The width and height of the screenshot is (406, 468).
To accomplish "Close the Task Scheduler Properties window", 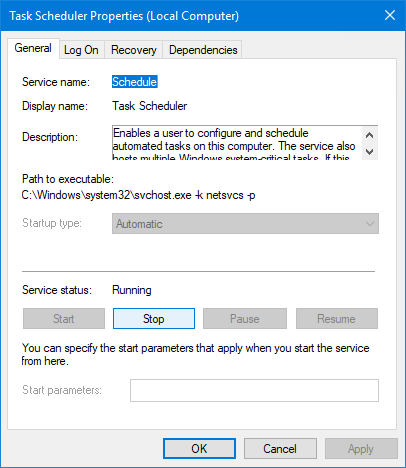I will click(x=390, y=15).
